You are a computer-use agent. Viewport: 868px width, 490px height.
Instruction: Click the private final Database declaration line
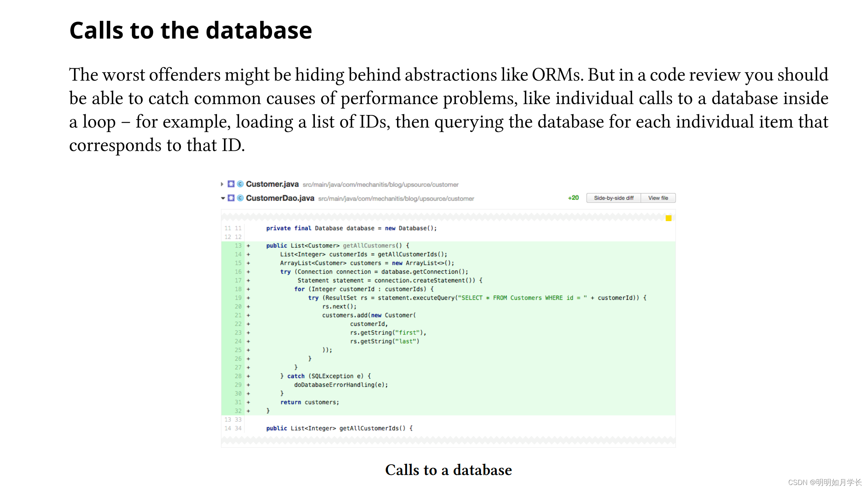[x=351, y=228]
